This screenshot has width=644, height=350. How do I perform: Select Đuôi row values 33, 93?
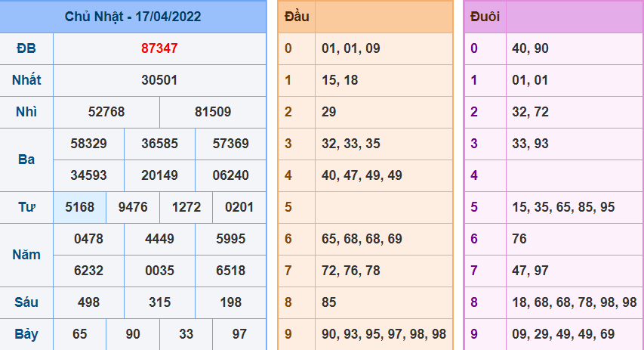coord(530,144)
